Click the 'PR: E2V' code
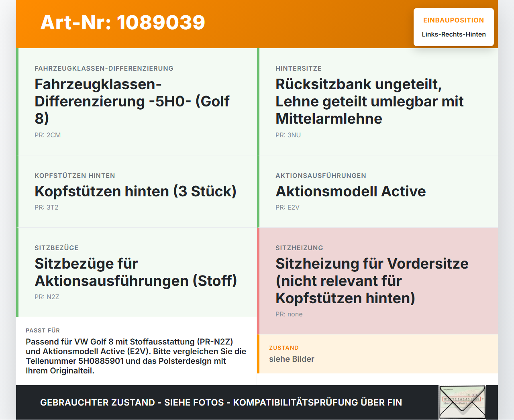The image size is (514, 420). pyautogui.click(x=288, y=207)
